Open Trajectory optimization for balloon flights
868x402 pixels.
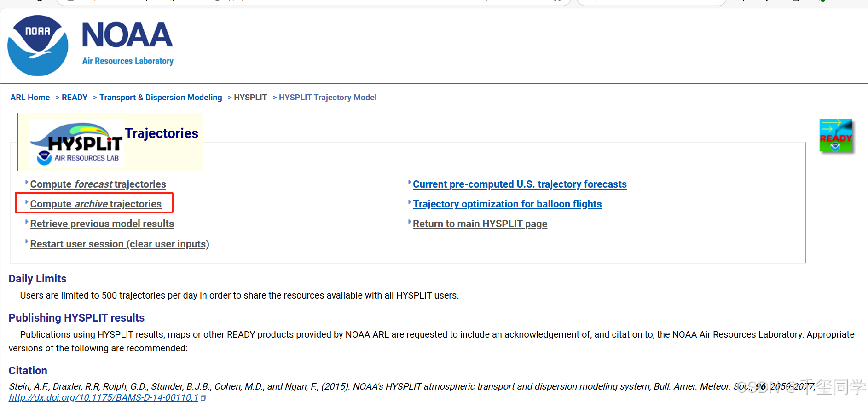tap(507, 204)
